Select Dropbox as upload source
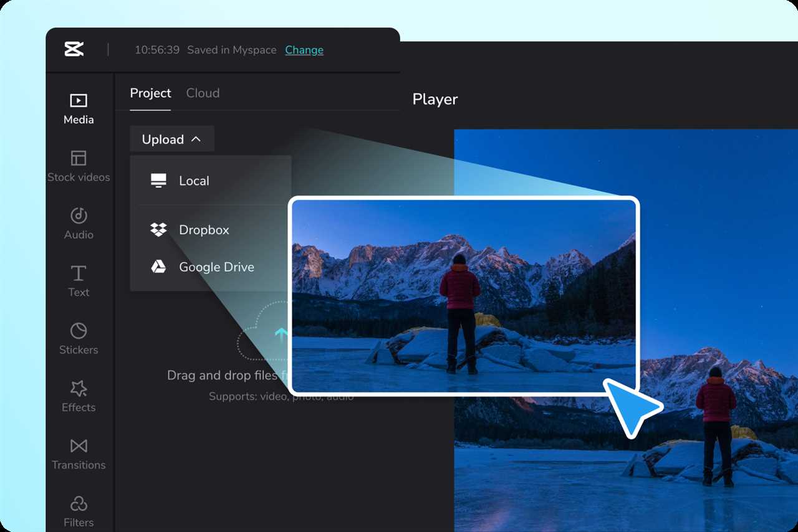The width and height of the screenshot is (798, 532). click(204, 230)
